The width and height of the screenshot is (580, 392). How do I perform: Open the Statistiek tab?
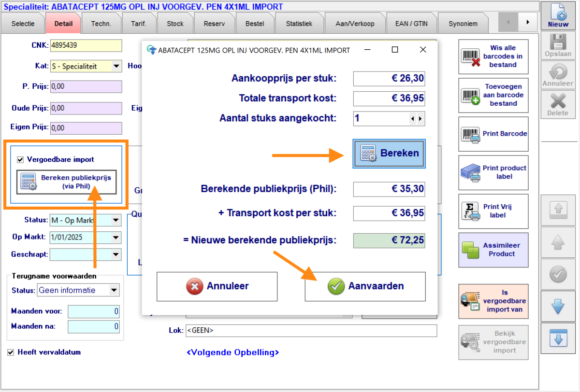[x=299, y=24]
